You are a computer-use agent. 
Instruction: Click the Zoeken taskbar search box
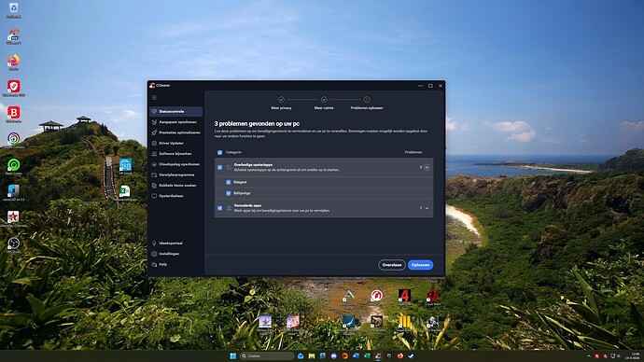(x=267, y=355)
